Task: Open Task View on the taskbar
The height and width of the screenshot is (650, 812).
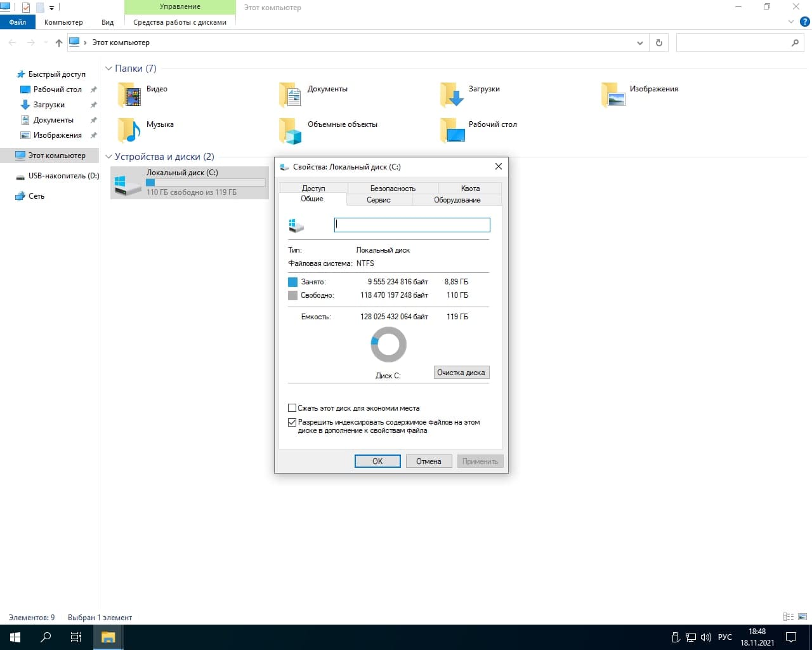Action: [x=76, y=637]
